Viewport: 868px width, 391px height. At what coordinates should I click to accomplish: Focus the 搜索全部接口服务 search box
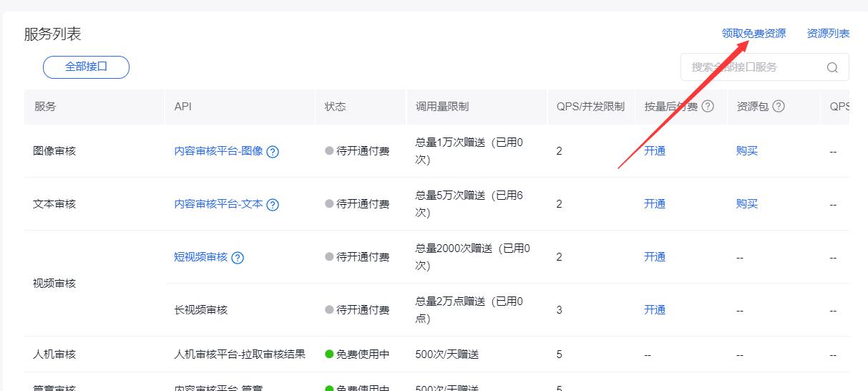[764, 67]
